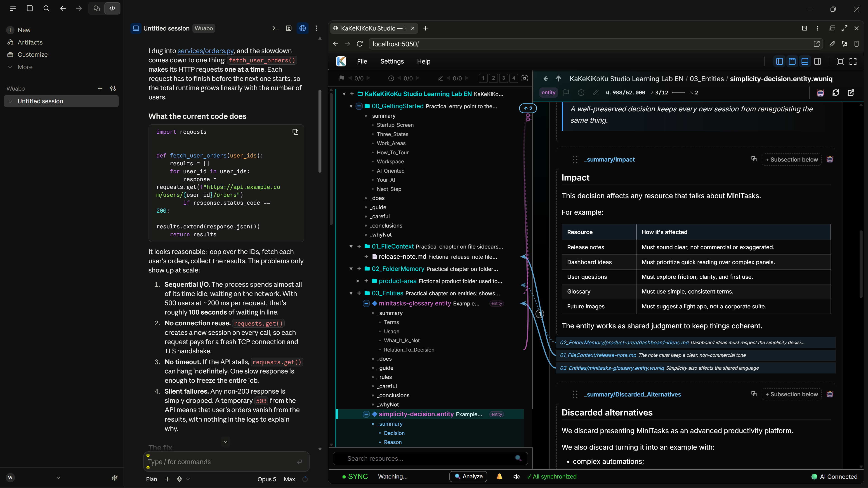Click the chat panel vertical scrollbar
868x488 pixels.
click(x=320, y=131)
